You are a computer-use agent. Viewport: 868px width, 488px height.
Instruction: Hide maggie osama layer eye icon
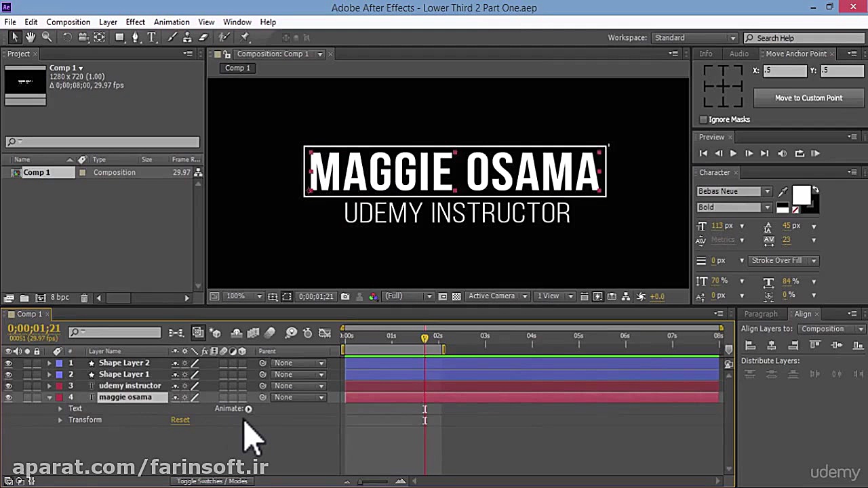(x=8, y=397)
